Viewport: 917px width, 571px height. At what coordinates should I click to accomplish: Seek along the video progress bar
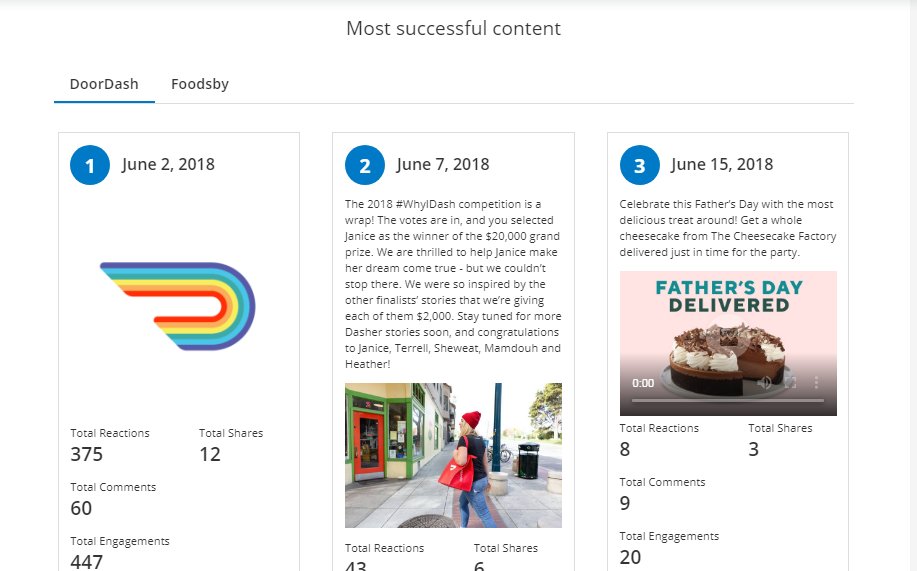click(728, 401)
